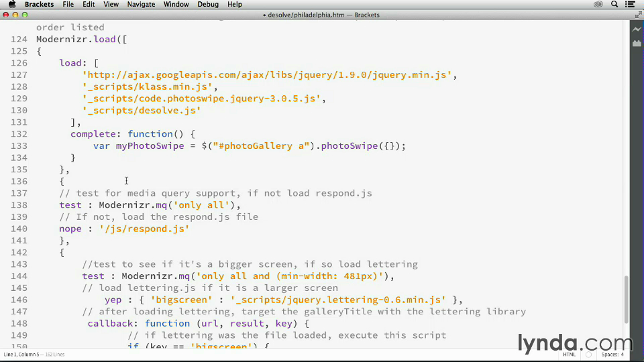Toggle the Spaces indentation setting
Viewport: 644px width, 362px height.
(x=610, y=355)
